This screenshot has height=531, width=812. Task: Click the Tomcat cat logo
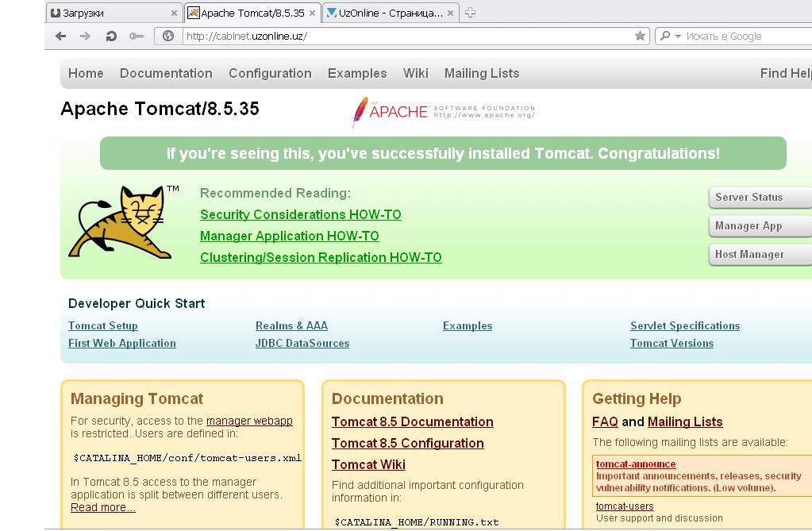point(121,222)
